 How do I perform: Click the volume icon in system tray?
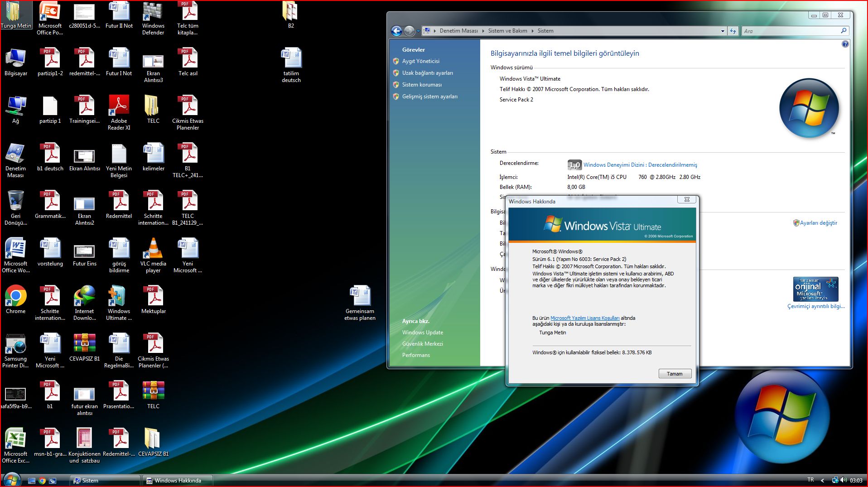pos(843,480)
